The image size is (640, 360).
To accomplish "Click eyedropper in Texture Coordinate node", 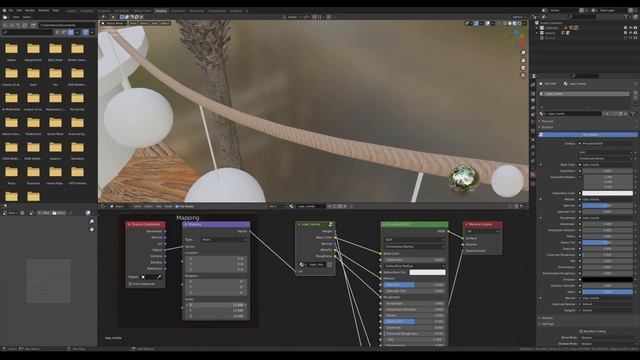I will 160,277.
